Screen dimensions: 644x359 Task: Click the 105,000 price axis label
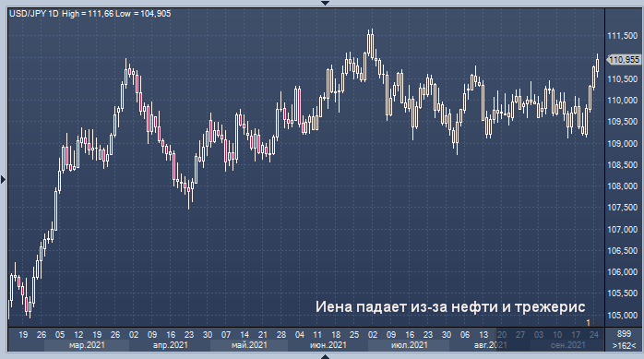coord(623,315)
